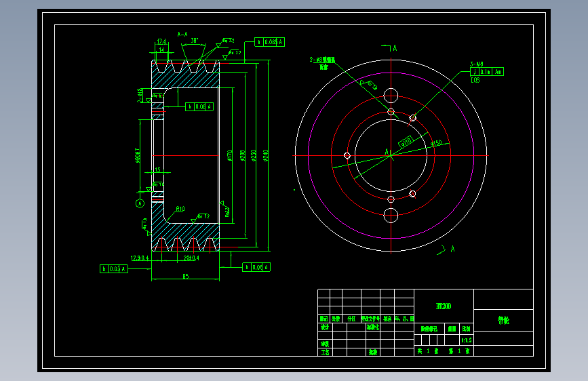Viewport: 588px width, 381px height.
Task: Select the lower large hole on front view
Action: [x=391, y=216]
